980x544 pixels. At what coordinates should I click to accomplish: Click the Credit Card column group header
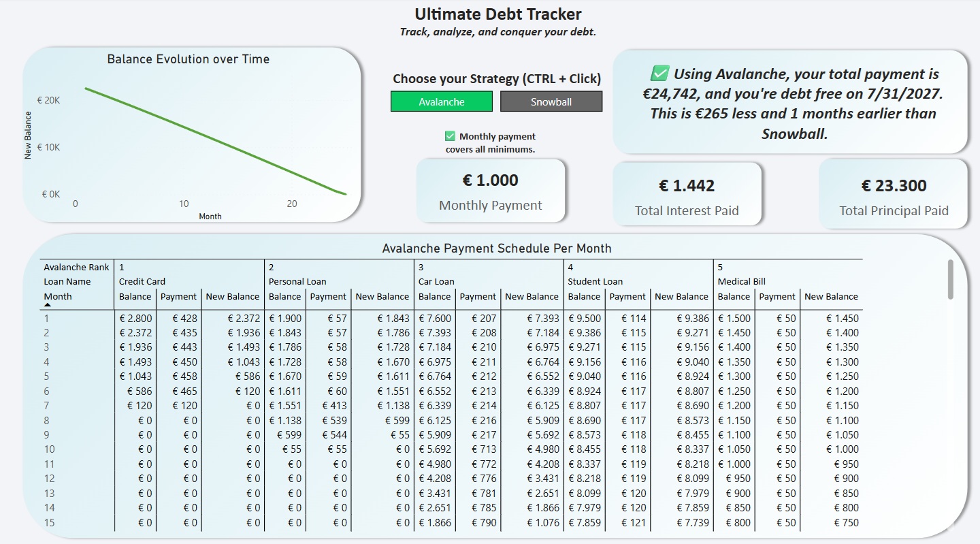142,281
